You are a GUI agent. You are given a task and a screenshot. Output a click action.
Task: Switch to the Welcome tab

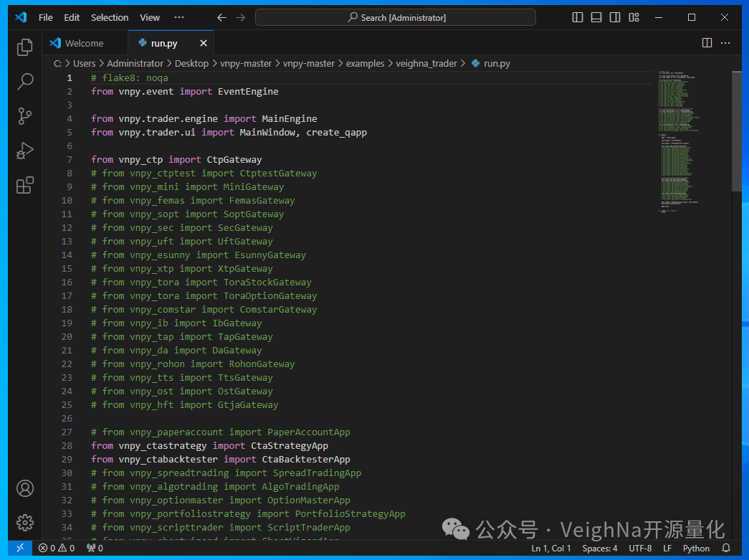coord(84,43)
